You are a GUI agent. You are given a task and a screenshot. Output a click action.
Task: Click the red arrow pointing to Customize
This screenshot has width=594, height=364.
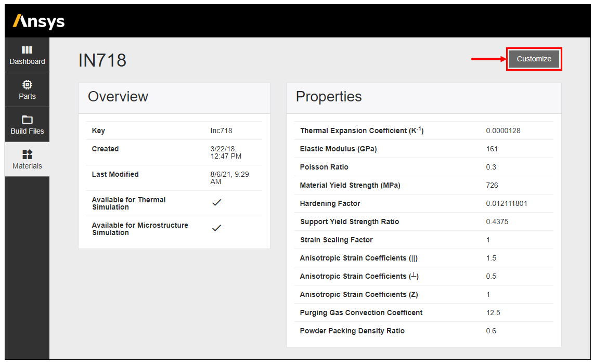pos(489,59)
